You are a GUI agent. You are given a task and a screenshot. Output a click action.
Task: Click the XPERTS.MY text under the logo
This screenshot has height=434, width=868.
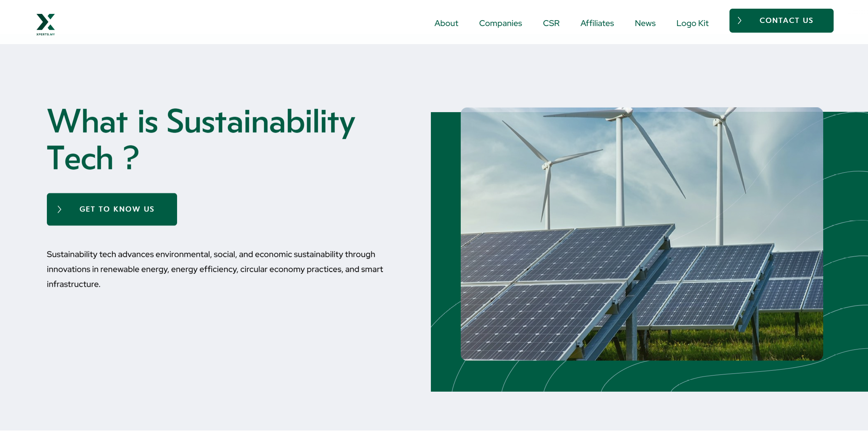[45, 34]
